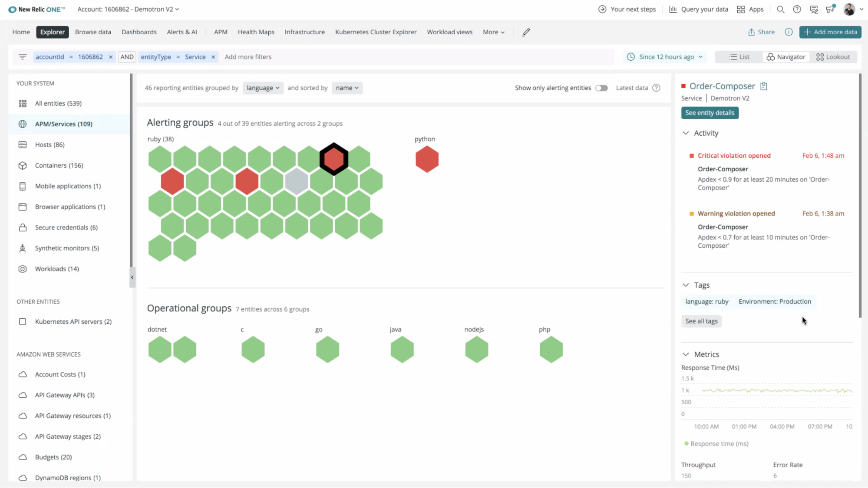The width and height of the screenshot is (868, 488).
Task: Click the Explorer navigation icon
Action: [53, 32]
